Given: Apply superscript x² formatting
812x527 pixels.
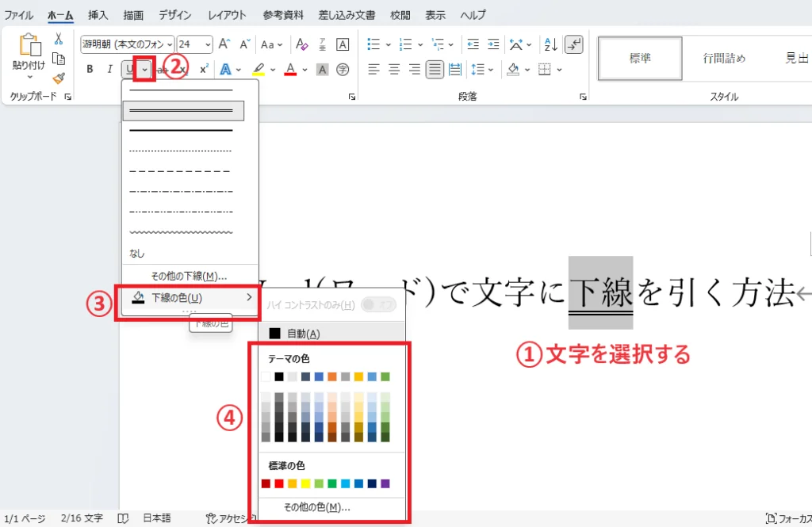Looking at the screenshot, I should [x=204, y=69].
